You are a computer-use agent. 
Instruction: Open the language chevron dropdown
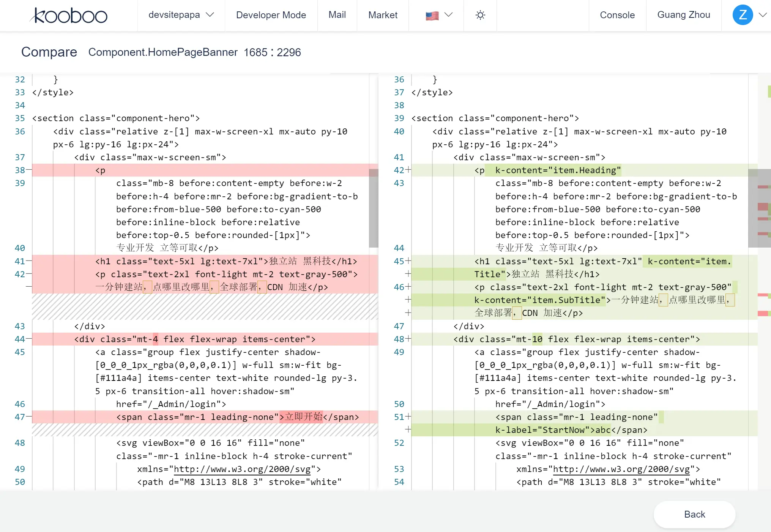point(449,15)
